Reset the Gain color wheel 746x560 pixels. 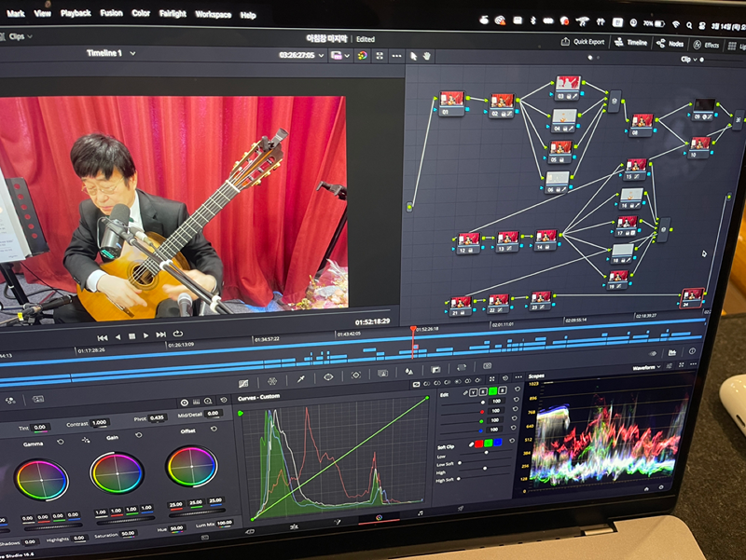[x=138, y=435]
